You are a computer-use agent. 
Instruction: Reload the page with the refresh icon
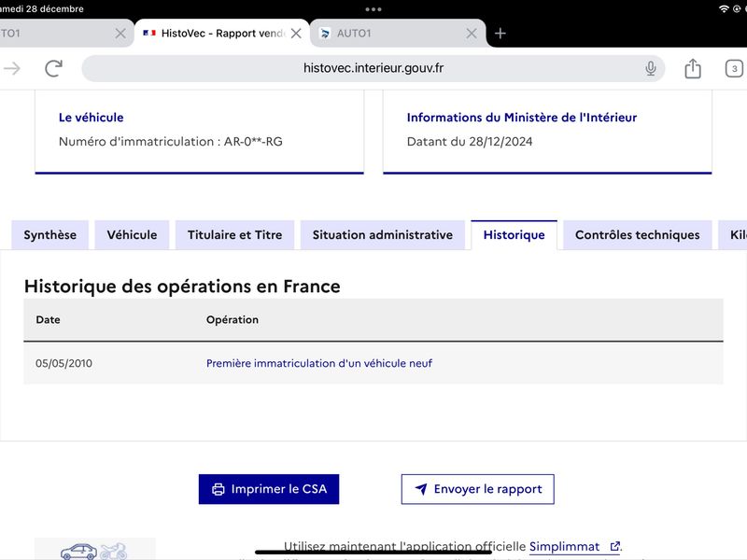click(x=54, y=68)
